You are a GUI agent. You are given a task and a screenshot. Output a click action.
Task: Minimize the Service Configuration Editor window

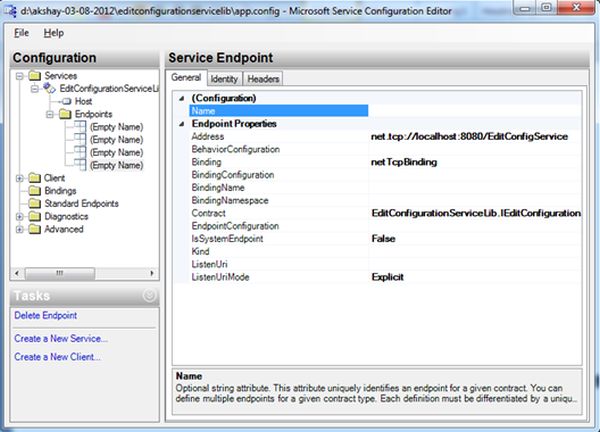point(525,8)
